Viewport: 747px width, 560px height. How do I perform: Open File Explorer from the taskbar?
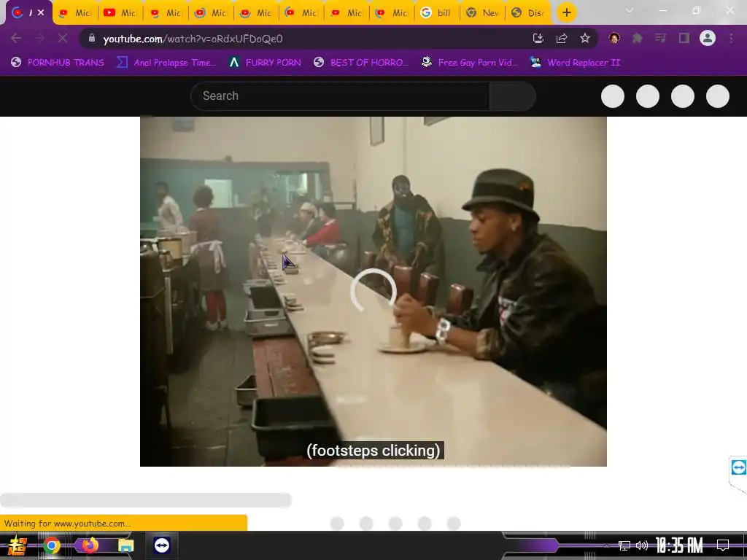125,545
